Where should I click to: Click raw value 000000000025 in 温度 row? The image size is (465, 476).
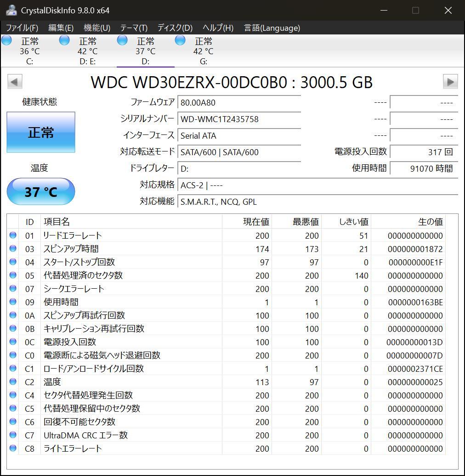415,382
